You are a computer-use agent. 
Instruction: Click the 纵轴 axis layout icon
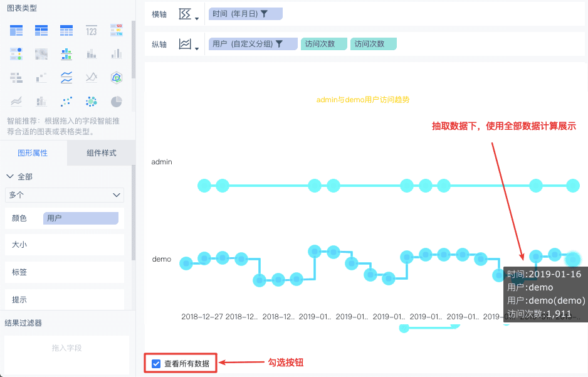coord(185,44)
